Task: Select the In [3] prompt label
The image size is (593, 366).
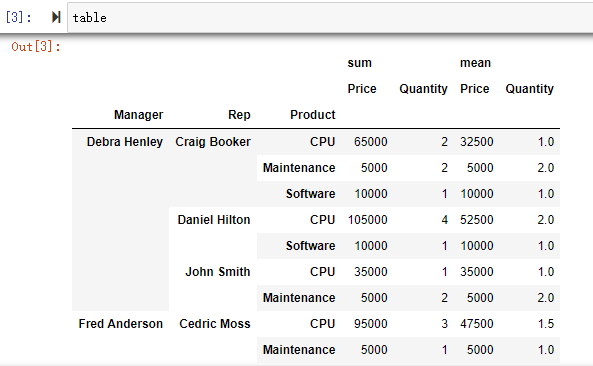Action: 19,17
